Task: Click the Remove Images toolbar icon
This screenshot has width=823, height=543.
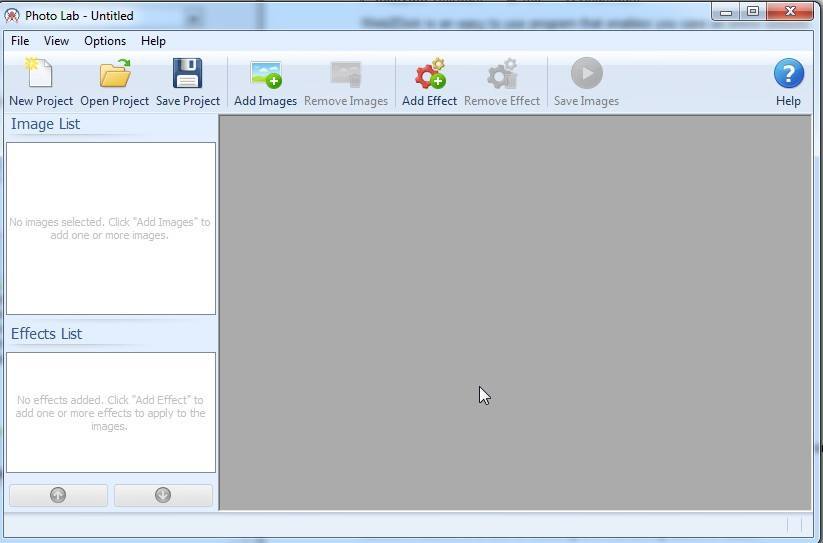Action: point(345,74)
